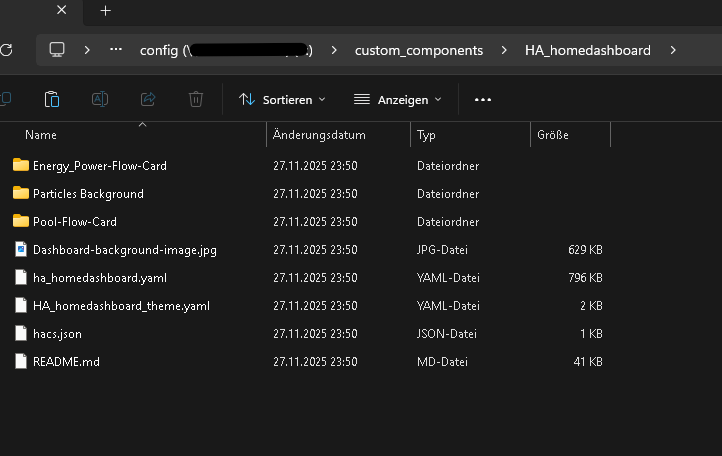The height and width of the screenshot is (456, 722).
Task: Select the Dashboard-background-image.jpg file name
Action: coord(125,250)
